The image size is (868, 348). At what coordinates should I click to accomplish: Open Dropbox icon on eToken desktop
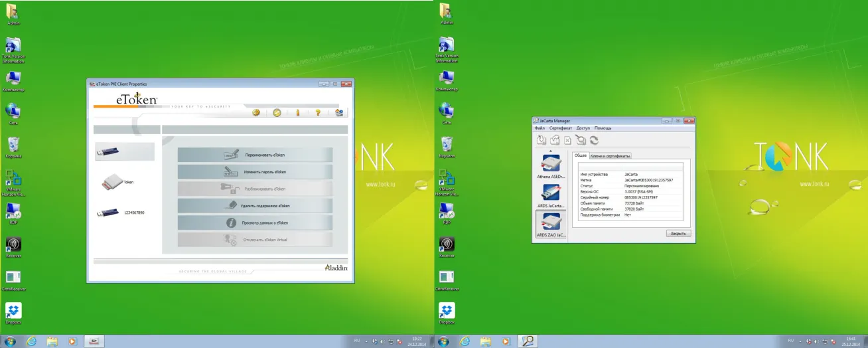point(13,313)
